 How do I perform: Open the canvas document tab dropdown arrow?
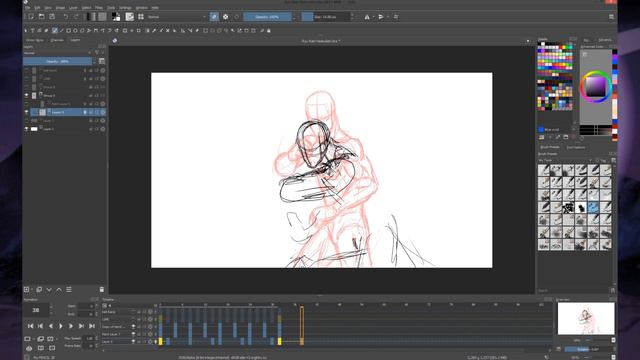528,41
